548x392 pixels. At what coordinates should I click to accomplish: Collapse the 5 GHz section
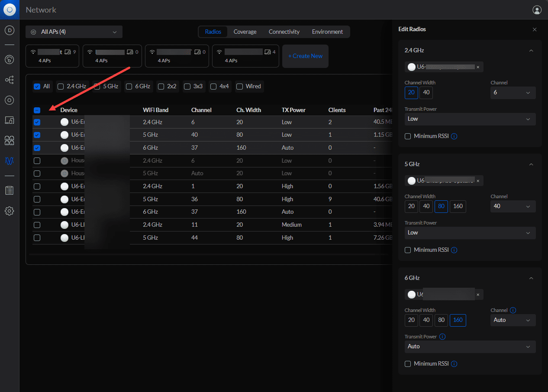tap(531, 164)
